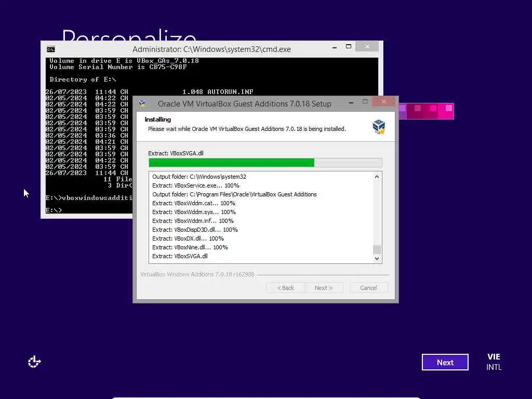Click the Setup window title text
This screenshot has width=532, height=399.
(245, 104)
